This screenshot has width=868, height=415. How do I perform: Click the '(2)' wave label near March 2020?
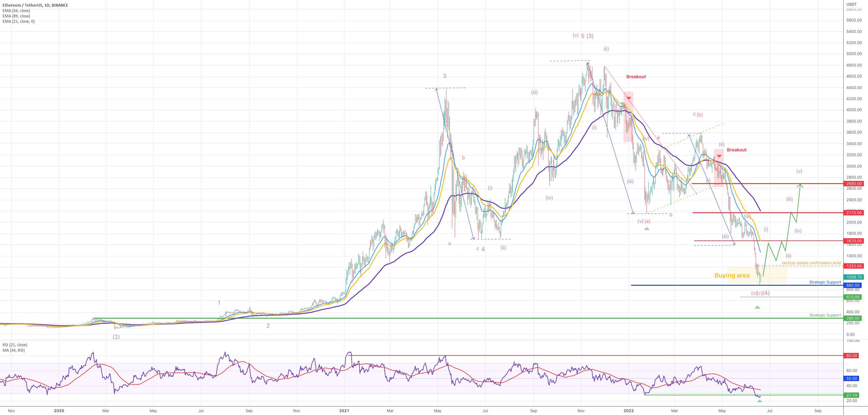pyautogui.click(x=116, y=337)
